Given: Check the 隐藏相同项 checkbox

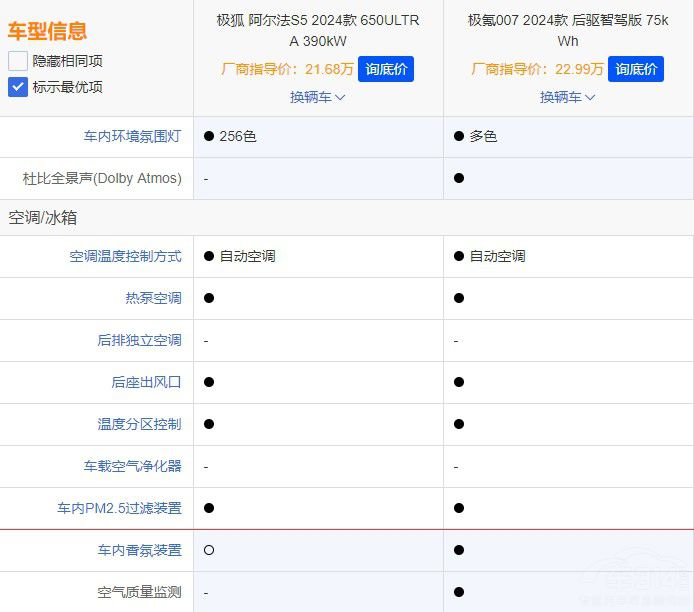Looking at the screenshot, I should click(18, 61).
